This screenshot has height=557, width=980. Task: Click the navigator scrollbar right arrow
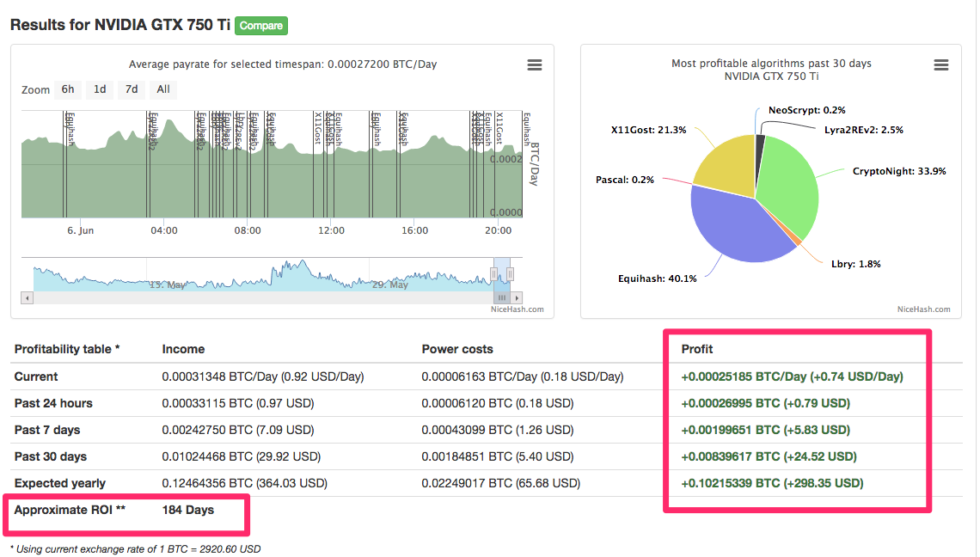click(x=518, y=297)
